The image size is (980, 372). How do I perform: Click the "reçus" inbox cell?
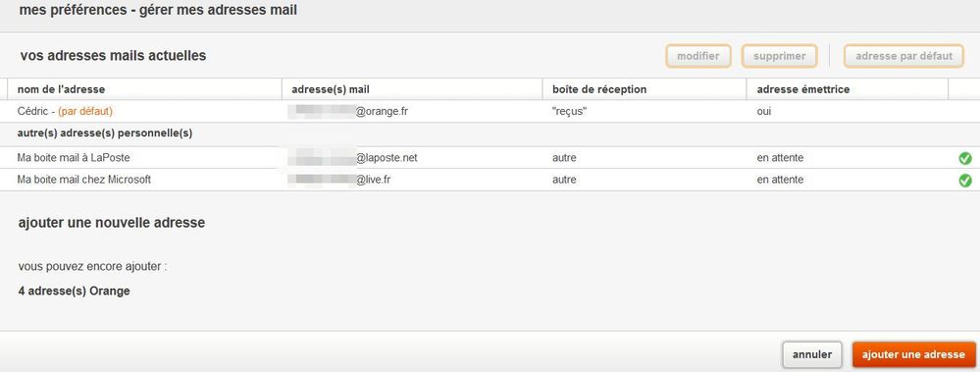(569, 112)
